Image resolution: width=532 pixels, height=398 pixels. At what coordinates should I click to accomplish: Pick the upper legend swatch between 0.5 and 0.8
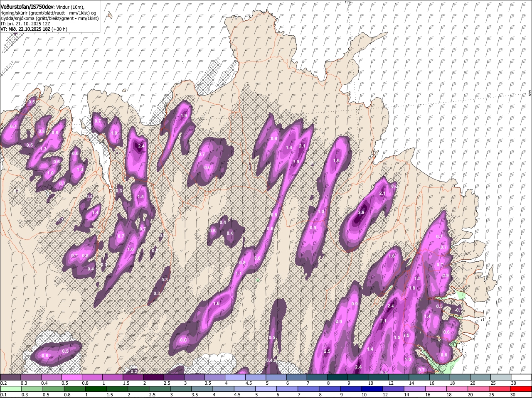point(72,377)
